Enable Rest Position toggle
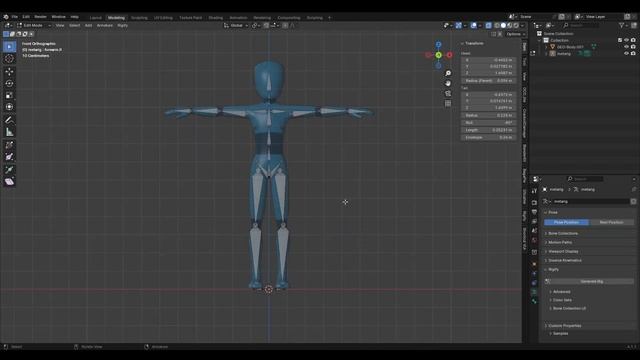Screen dimensions: 640x360 click(x=611, y=222)
